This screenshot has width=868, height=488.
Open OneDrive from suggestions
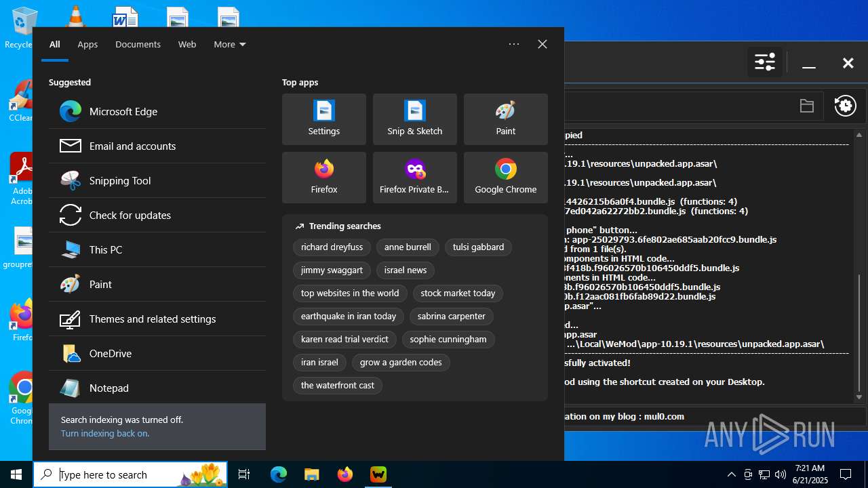(x=157, y=354)
